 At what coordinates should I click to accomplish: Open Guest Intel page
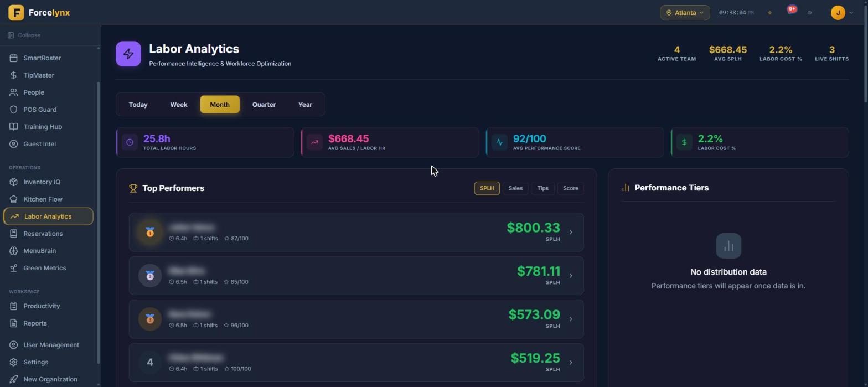[48, 144]
